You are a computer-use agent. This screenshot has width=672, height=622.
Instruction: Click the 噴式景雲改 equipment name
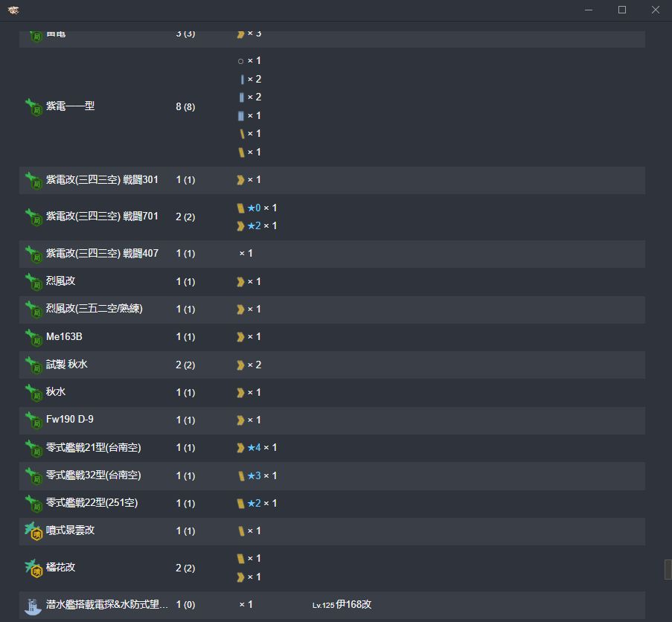[x=70, y=530]
